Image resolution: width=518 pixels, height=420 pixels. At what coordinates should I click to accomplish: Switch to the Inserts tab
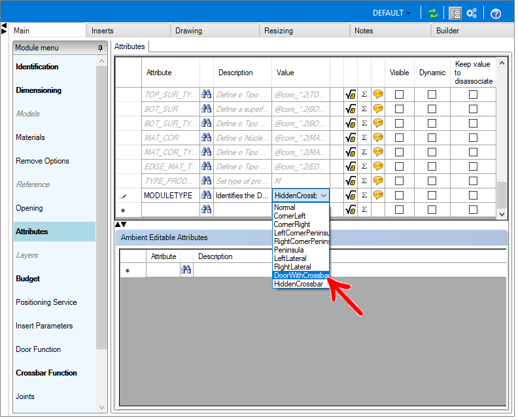(128, 31)
